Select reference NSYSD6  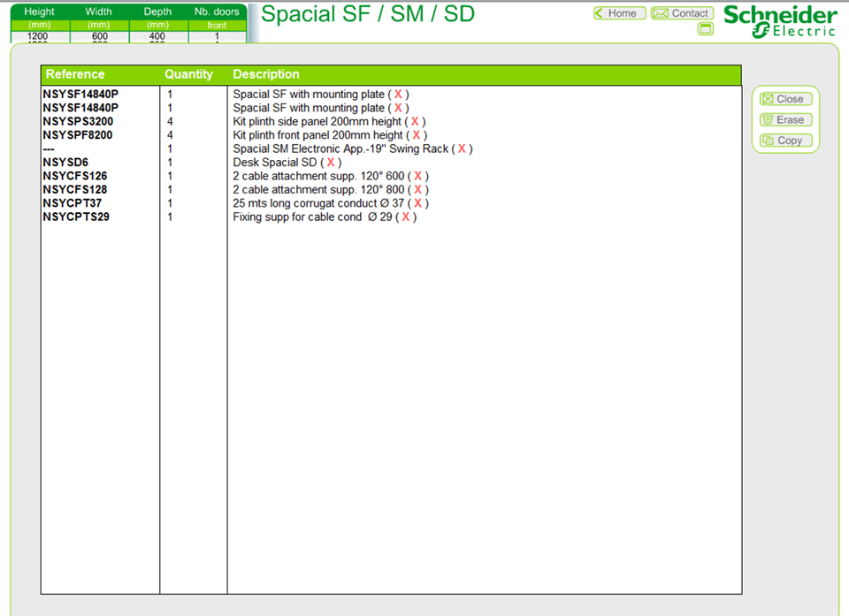[65, 163]
